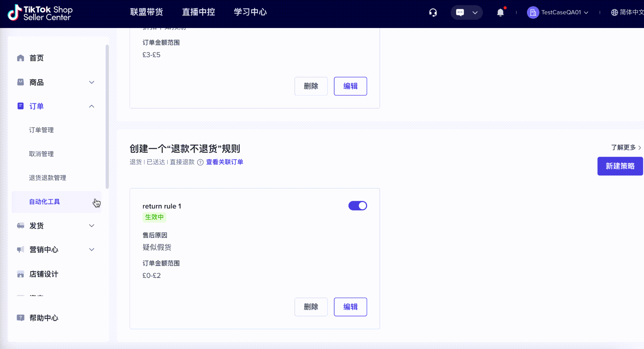This screenshot has width=644, height=349.
Task: Collapse the 订单 sidebar section
Action: pyautogui.click(x=91, y=106)
